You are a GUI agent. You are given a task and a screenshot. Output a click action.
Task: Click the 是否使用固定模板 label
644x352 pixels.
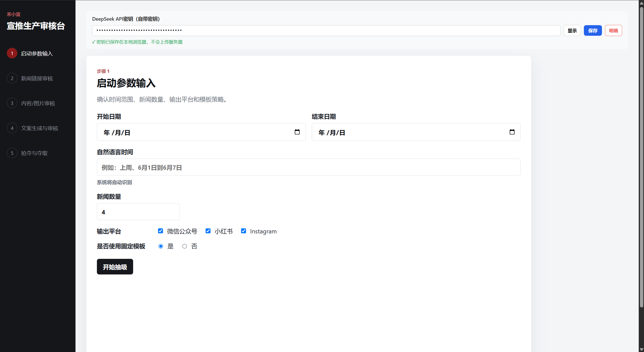[x=121, y=246]
